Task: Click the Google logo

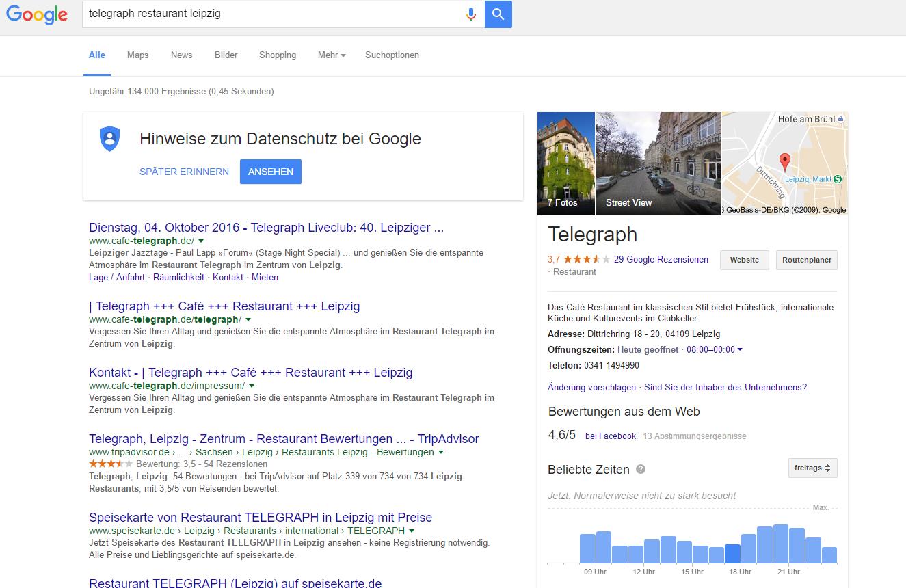Action: [37, 14]
